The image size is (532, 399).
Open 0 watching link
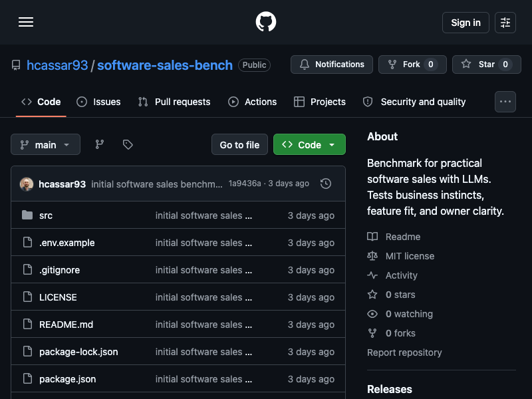[409, 314]
